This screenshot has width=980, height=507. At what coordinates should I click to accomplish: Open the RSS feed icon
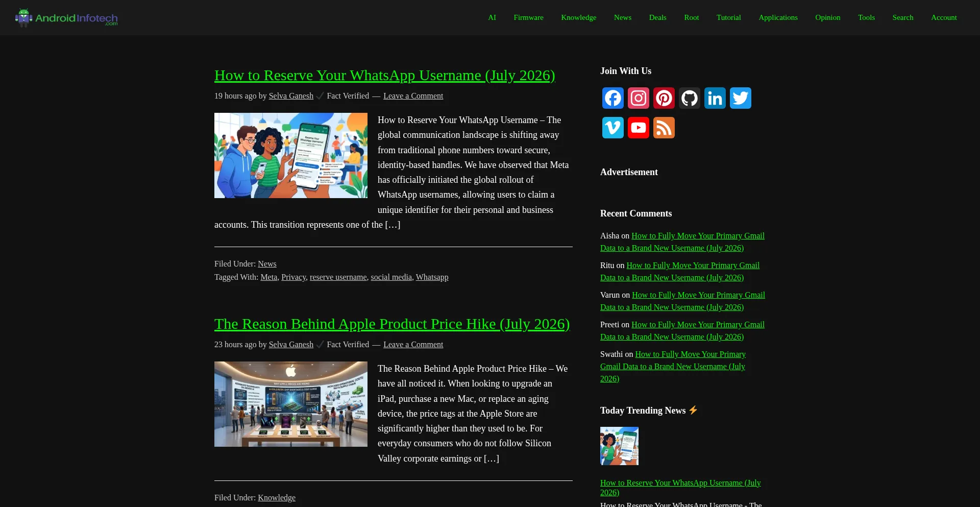click(664, 128)
